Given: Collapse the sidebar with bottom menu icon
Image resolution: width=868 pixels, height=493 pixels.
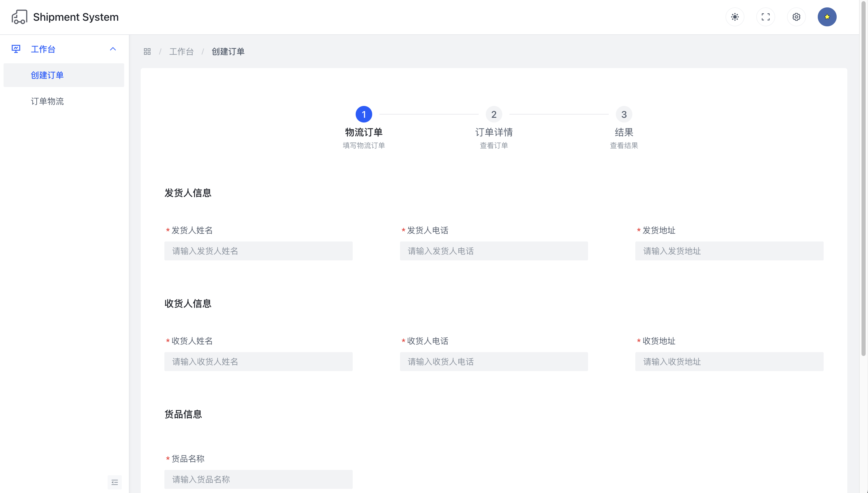Looking at the screenshot, I should [x=115, y=482].
